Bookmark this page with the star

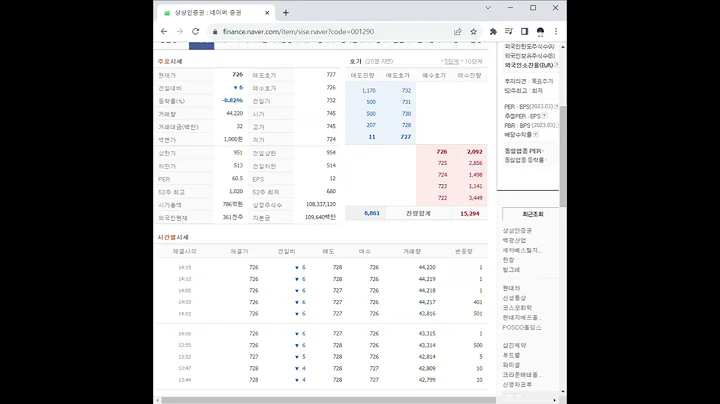coord(473,31)
